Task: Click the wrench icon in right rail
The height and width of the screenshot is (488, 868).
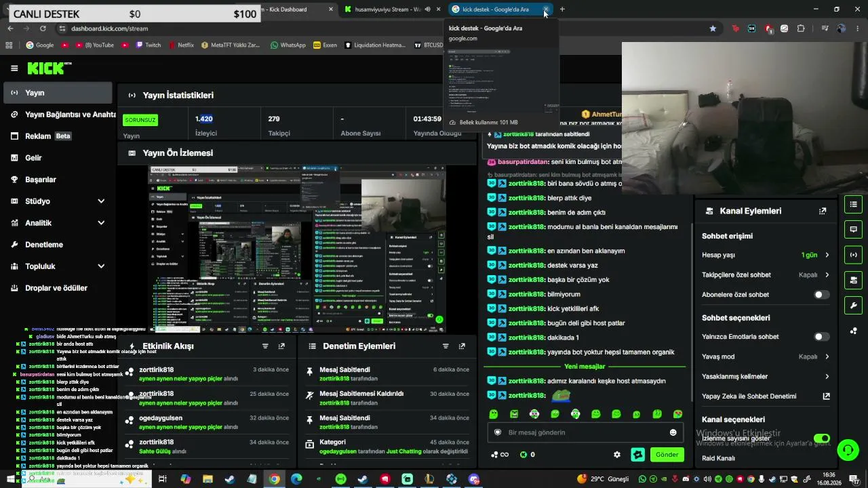Action: 853,305
